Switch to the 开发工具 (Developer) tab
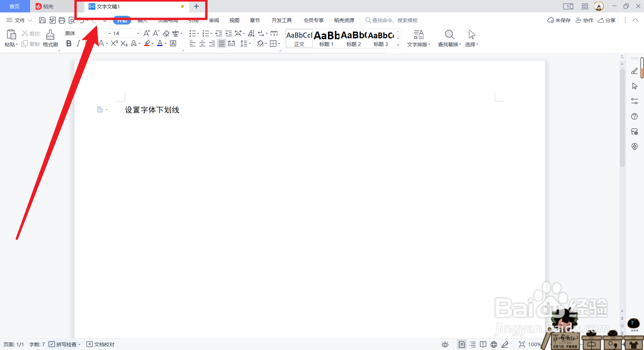The image size is (644, 350). coord(282,20)
